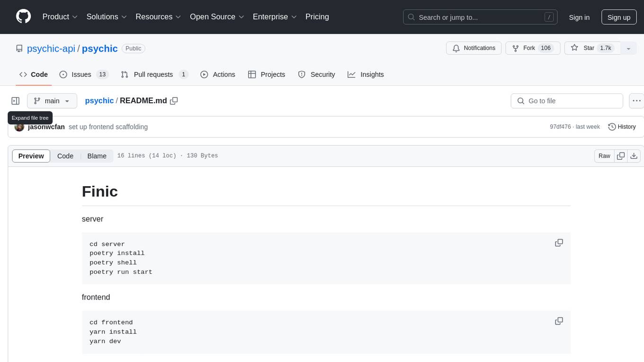Switch to the Security tab
The width and height of the screenshot is (644, 362).
click(316, 74)
